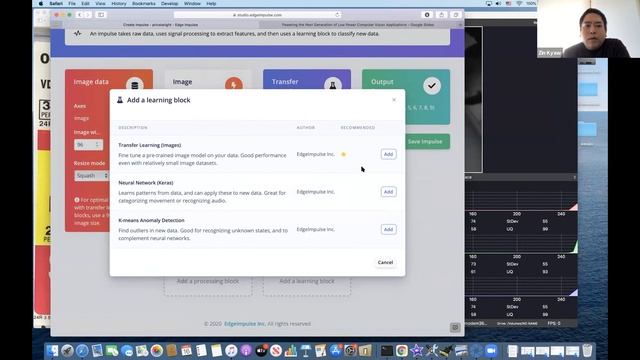Click Safari downloads/extension round icon
This screenshot has height=360, width=640.
click(427, 15)
